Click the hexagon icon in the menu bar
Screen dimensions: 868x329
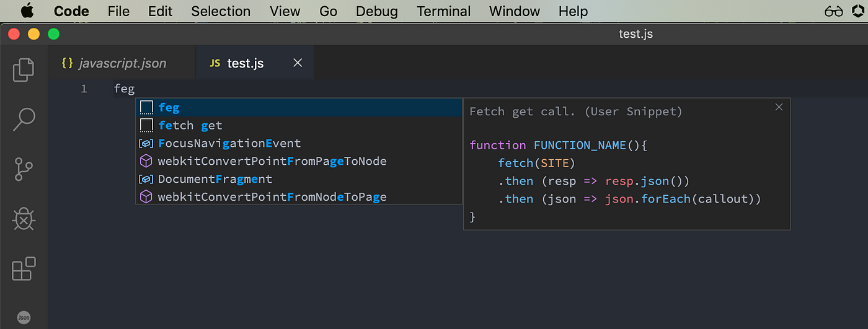(859, 11)
